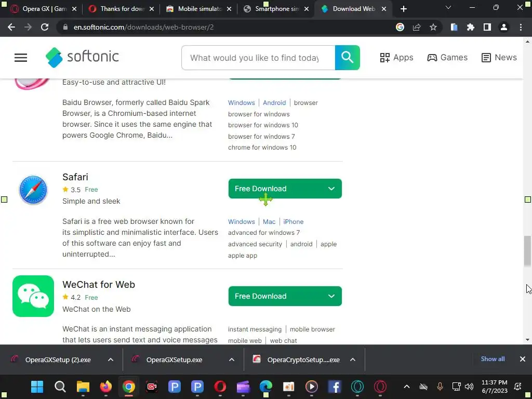This screenshot has width=532, height=399.
Task: Click the Safari app icon
Action: [33, 190]
